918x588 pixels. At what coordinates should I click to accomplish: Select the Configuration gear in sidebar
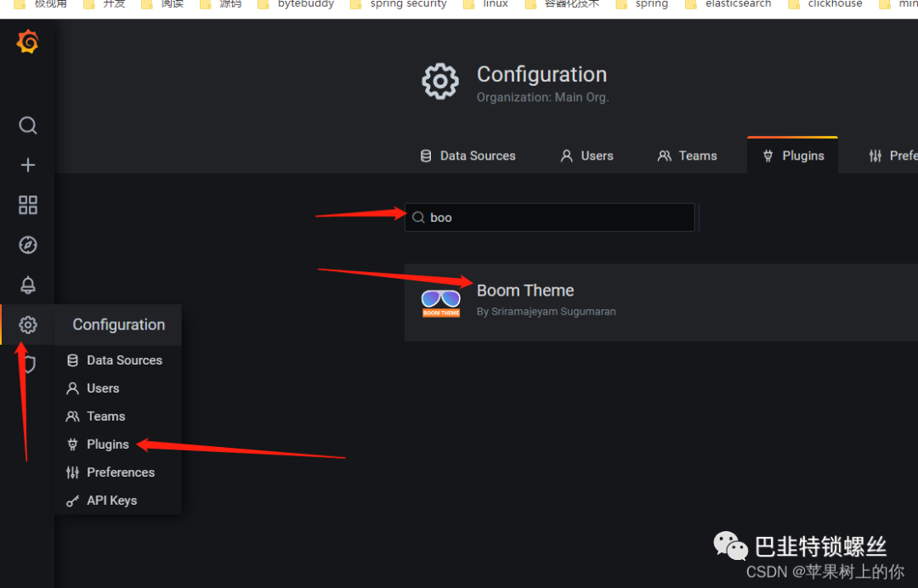click(x=27, y=325)
